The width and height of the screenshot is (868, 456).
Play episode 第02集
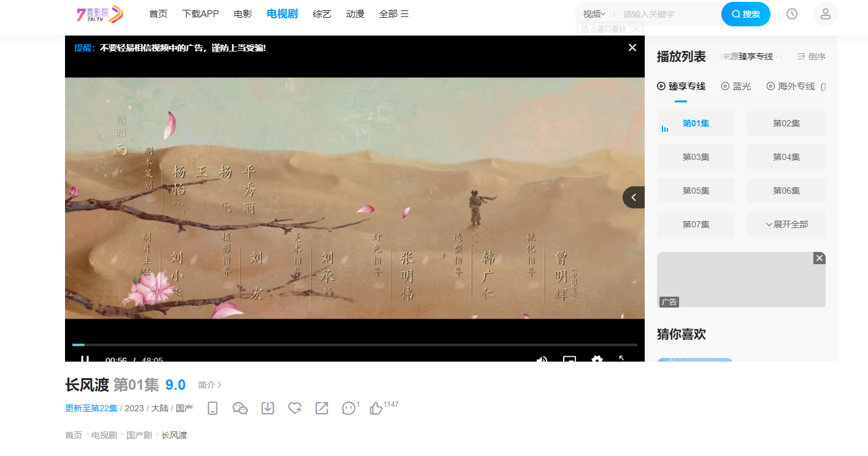pos(786,123)
